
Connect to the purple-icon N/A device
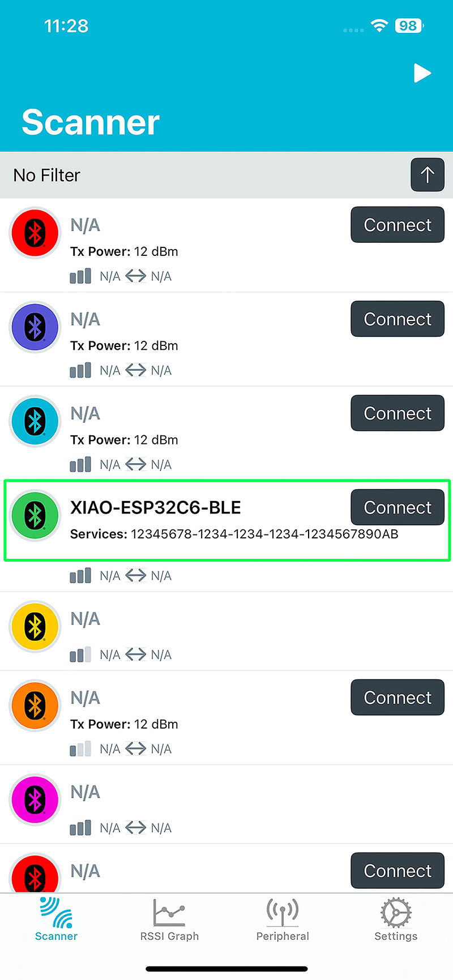[398, 319]
